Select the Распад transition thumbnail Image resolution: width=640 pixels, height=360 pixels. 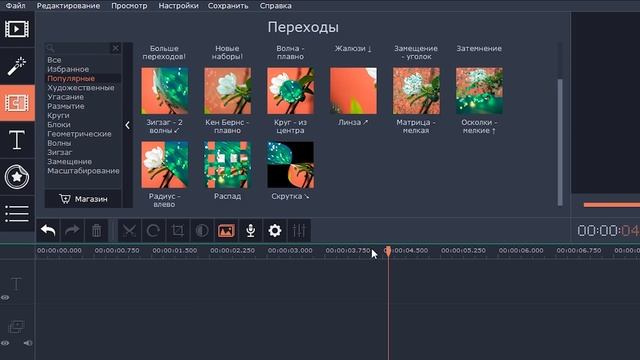228,165
